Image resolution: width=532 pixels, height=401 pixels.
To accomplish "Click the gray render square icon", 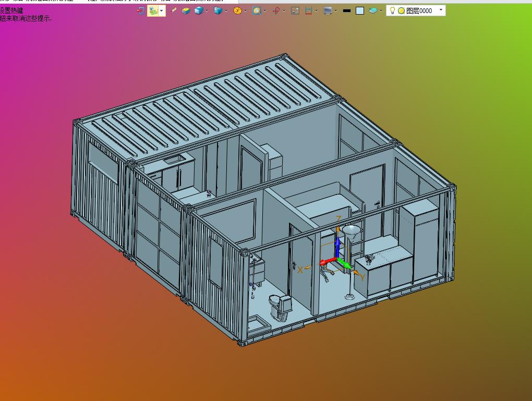I will 295,11.
